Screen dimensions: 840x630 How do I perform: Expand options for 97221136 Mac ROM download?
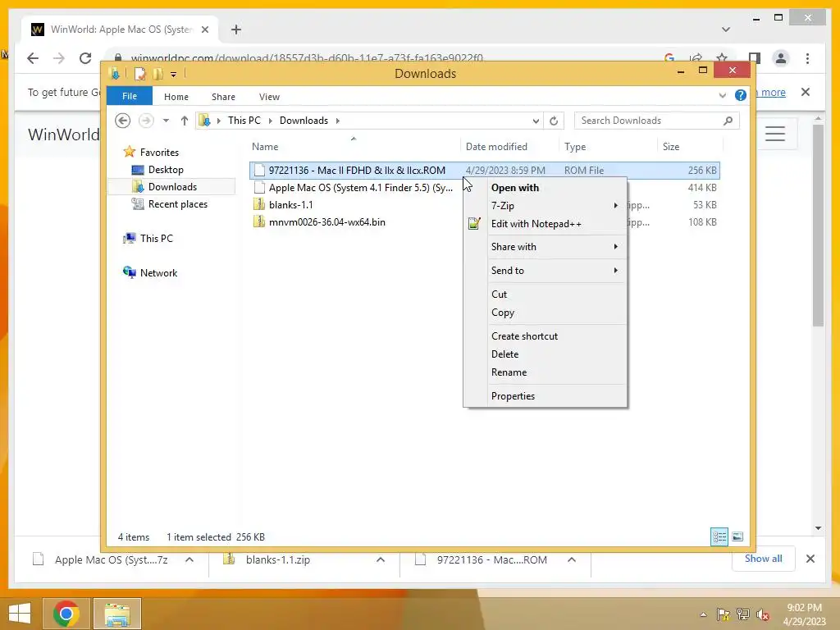tap(572, 559)
